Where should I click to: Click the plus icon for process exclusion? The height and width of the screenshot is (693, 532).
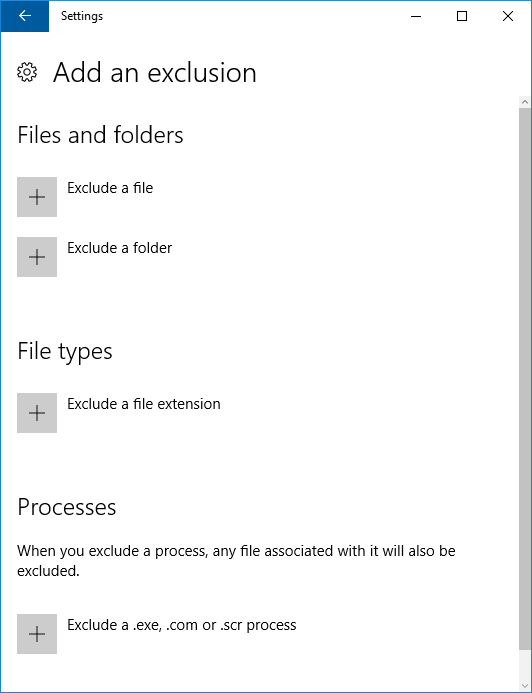[x=37, y=634]
